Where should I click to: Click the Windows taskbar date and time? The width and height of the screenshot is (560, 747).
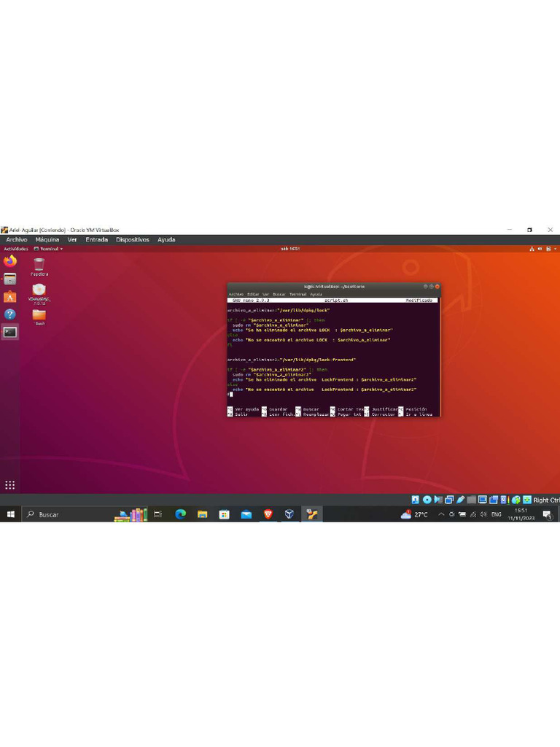(x=521, y=514)
